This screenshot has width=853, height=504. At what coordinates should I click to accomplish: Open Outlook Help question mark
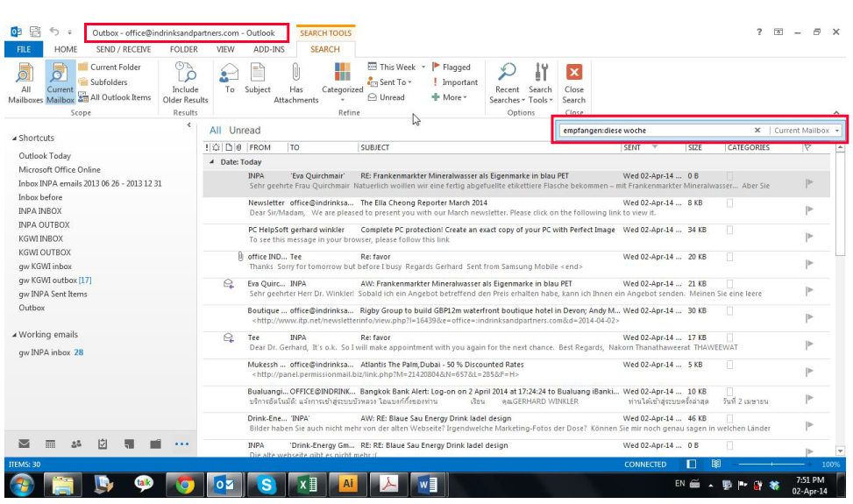click(759, 32)
